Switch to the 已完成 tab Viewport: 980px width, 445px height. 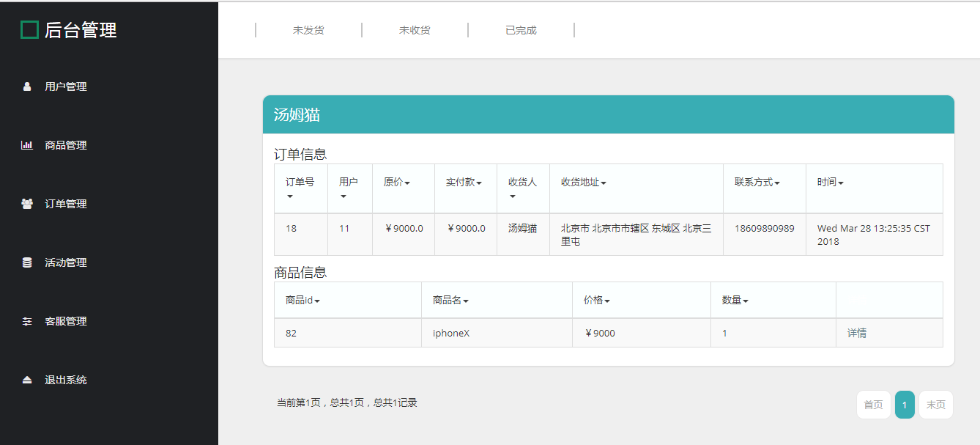521,30
